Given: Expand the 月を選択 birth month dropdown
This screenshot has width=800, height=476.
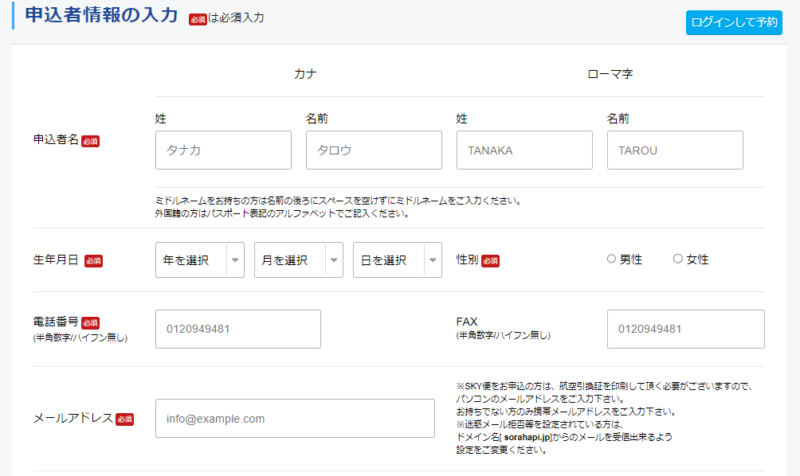Looking at the screenshot, I should (298, 260).
